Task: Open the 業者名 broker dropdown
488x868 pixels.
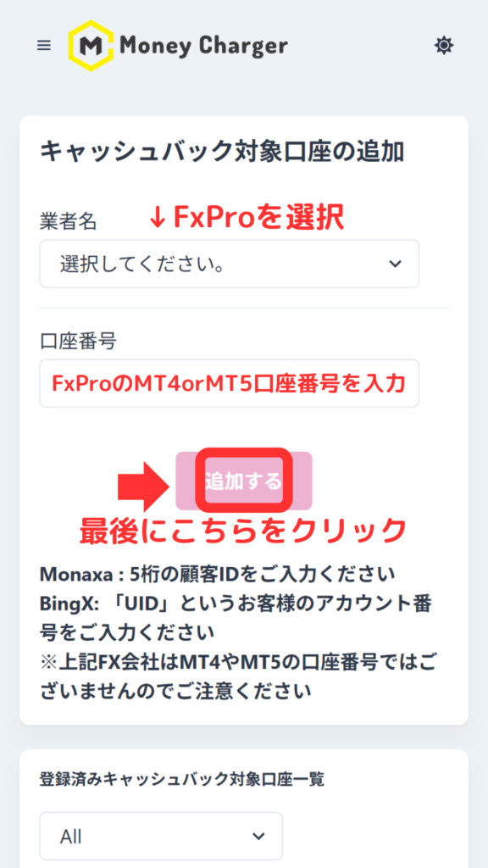Action: [x=229, y=264]
